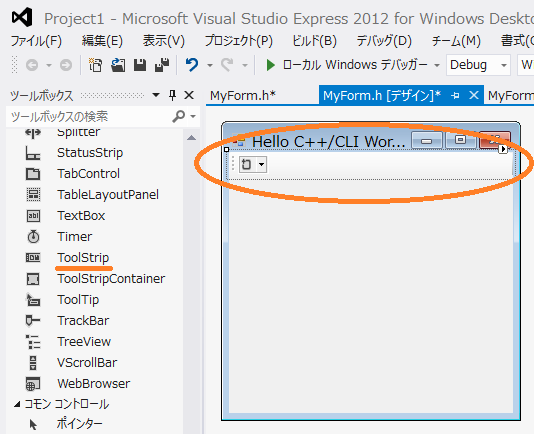The height and width of the screenshot is (434, 534).
Task: Collapse the common controls group
Action: (17, 405)
